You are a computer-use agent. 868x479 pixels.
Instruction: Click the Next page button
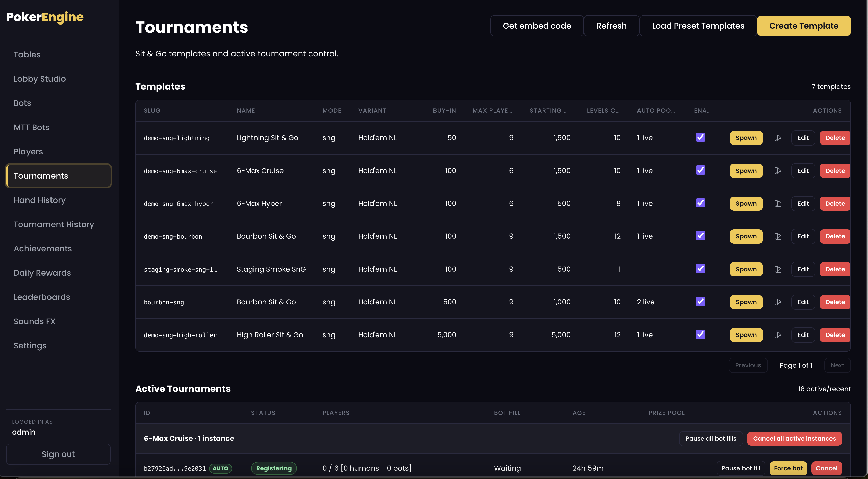tap(837, 365)
